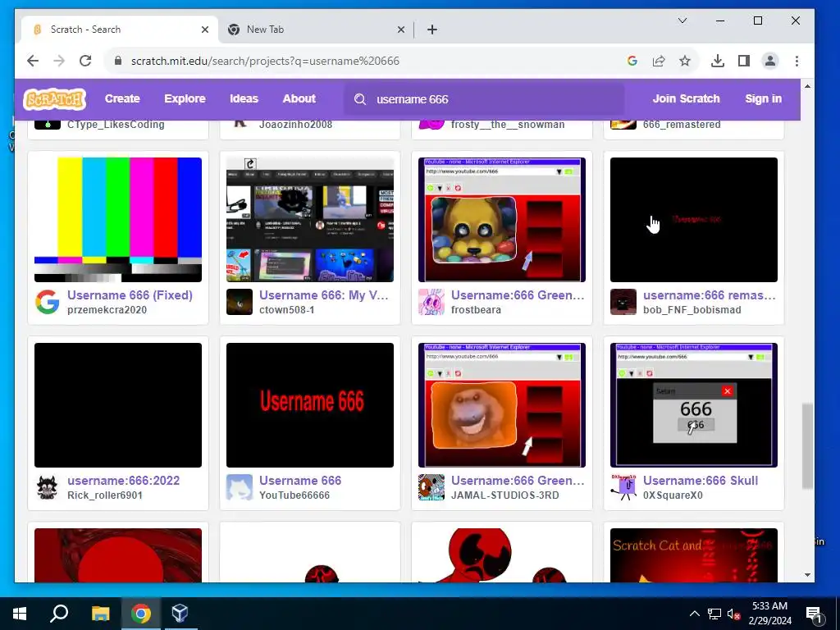Click the site lock icon in address bar

pos(118,61)
